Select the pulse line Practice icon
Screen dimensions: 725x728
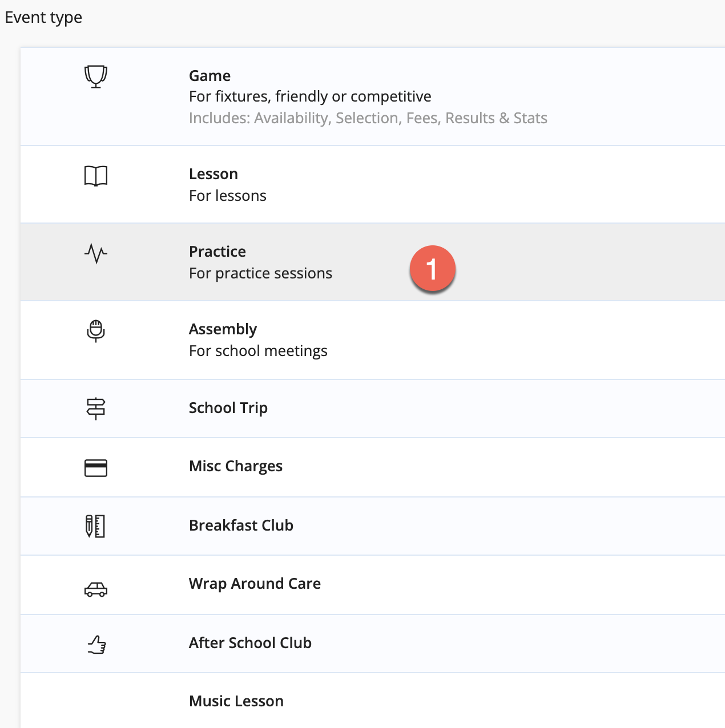(96, 253)
